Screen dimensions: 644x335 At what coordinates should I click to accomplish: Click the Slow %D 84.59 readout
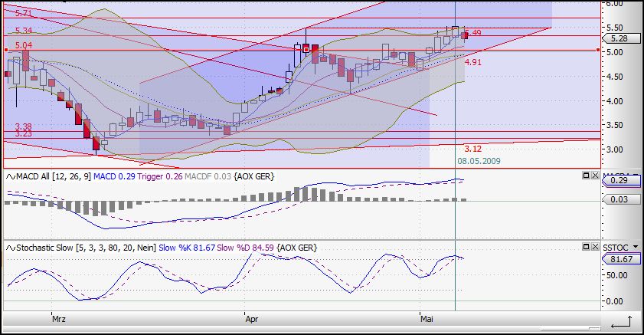tap(245, 248)
